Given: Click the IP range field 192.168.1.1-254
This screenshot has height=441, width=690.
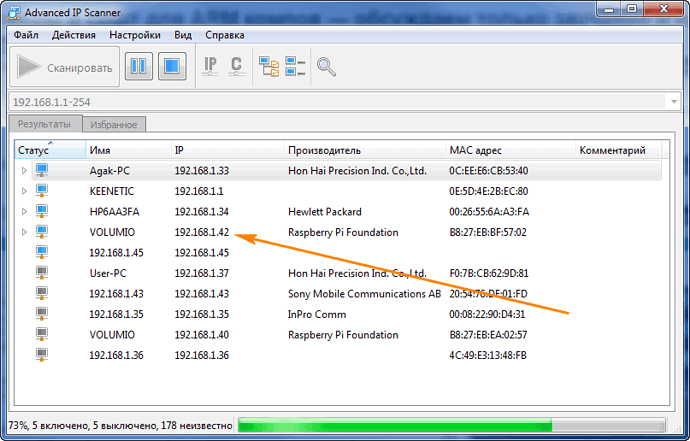Looking at the screenshot, I should click(x=337, y=102).
